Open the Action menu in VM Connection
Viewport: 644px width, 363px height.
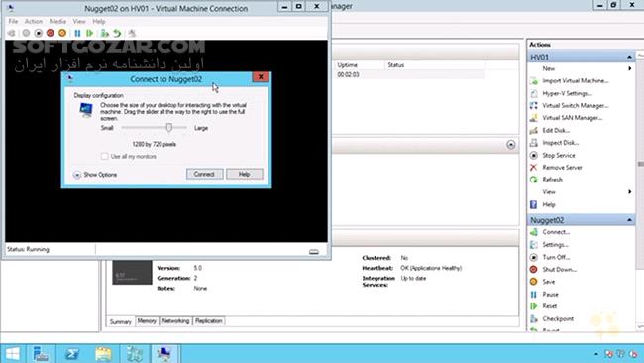point(34,21)
